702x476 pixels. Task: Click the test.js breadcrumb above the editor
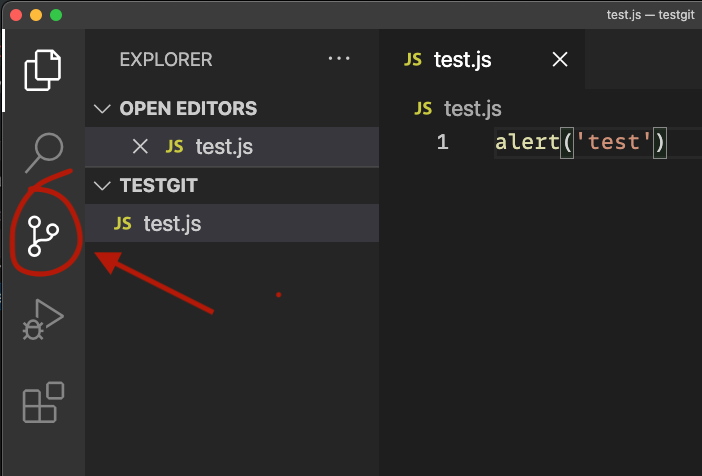coord(472,108)
